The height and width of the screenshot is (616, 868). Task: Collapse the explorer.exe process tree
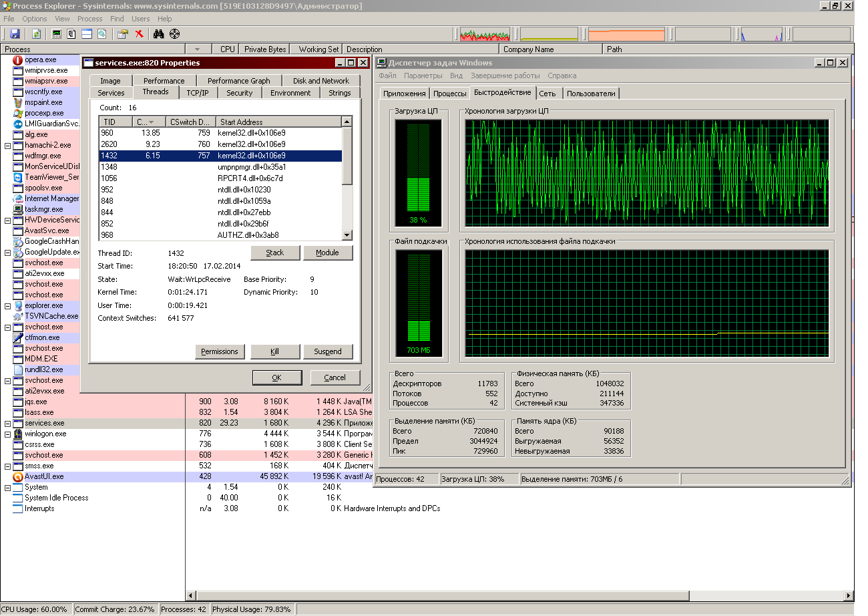(8, 305)
